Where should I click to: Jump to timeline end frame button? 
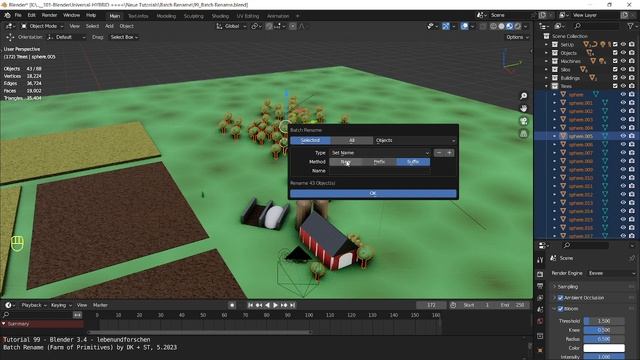pyautogui.click(x=292, y=305)
